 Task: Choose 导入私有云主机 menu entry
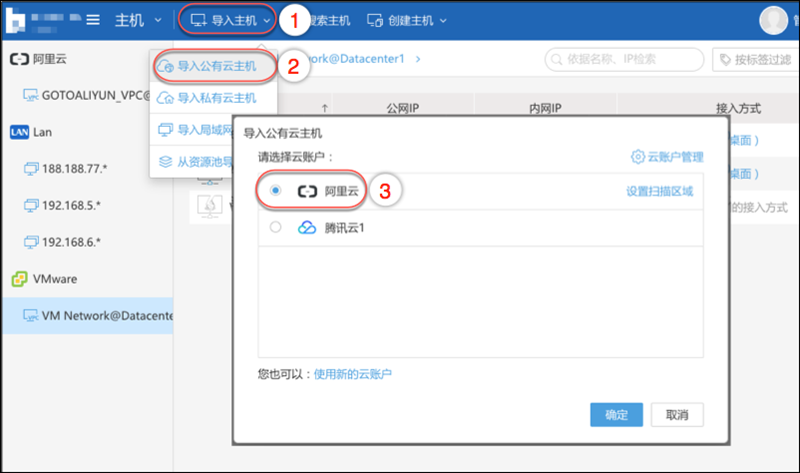point(214,98)
